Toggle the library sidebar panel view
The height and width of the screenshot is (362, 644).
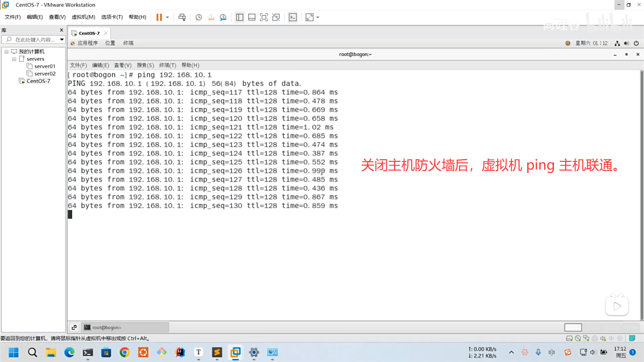(239, 17)
